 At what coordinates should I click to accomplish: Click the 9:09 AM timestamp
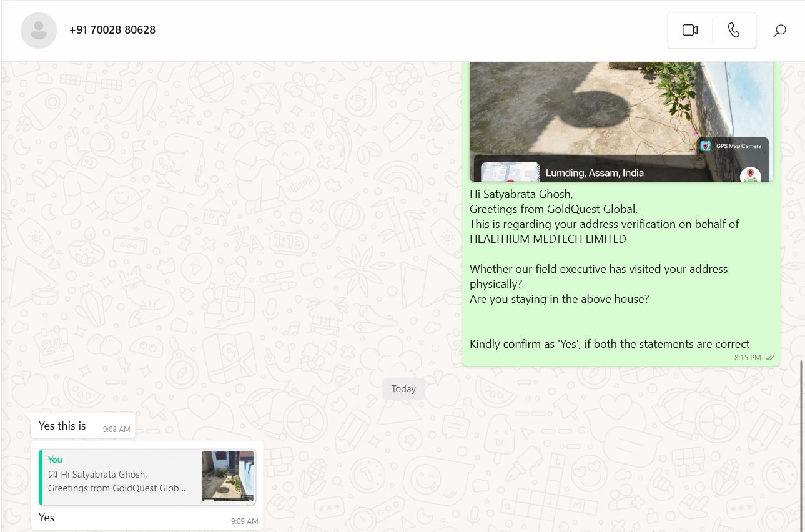click(x=244, y=521)
